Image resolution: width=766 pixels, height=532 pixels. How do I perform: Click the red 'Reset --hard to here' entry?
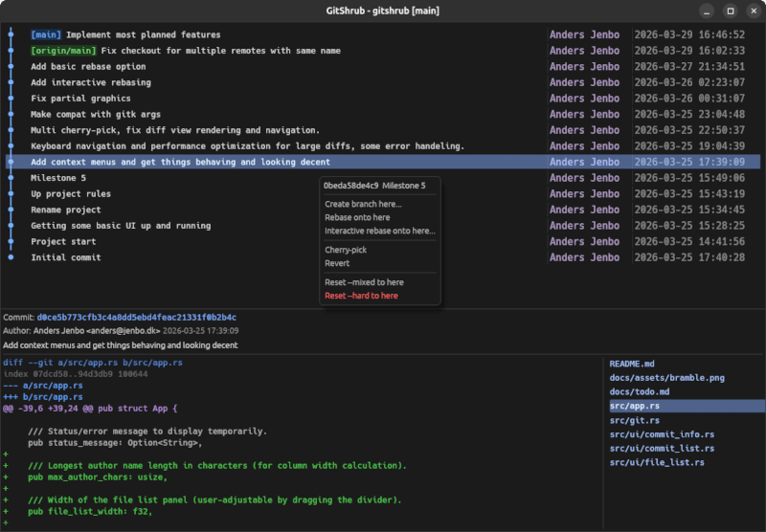[361, 296]
